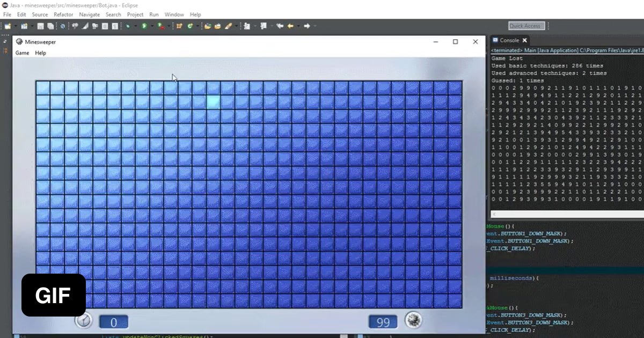
Task: Click the Quick Access search field
Action: coord(526,26)
